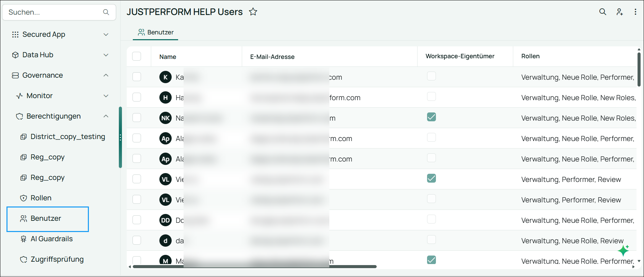
Task: Click the District_copy_testing copy icon
Action: tap(23, 137)
